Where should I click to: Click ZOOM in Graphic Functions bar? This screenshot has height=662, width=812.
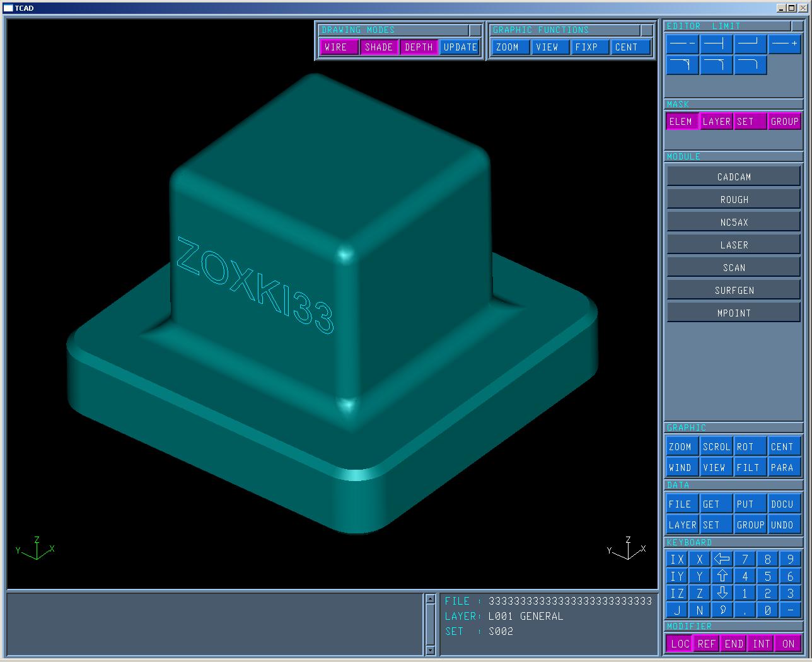[510, 47]
